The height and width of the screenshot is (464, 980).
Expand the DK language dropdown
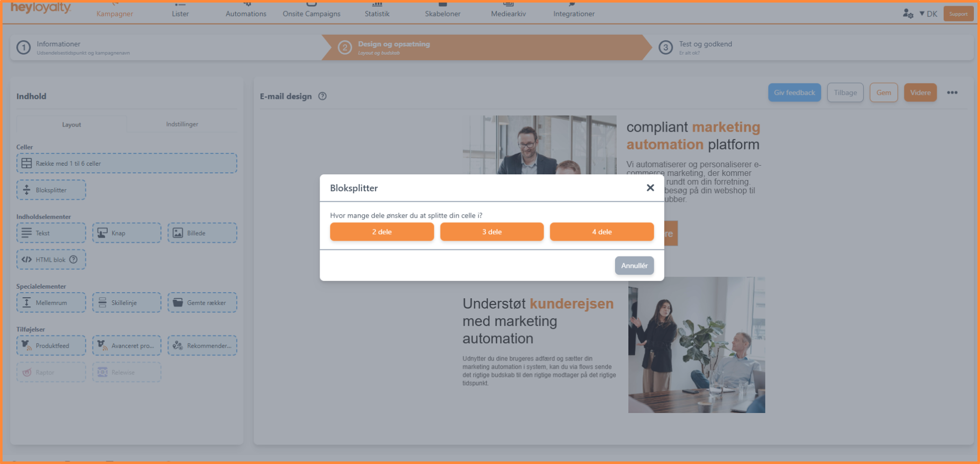click(x=928, y=14)
